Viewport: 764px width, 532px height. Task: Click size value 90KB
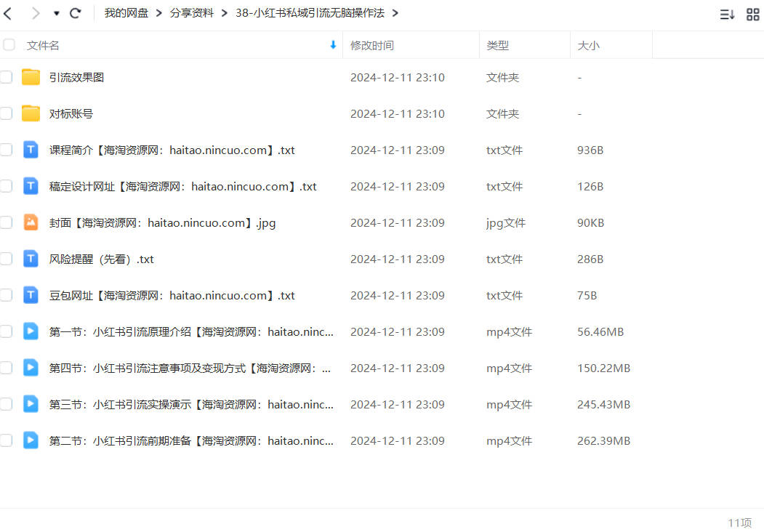coord(590,223)
